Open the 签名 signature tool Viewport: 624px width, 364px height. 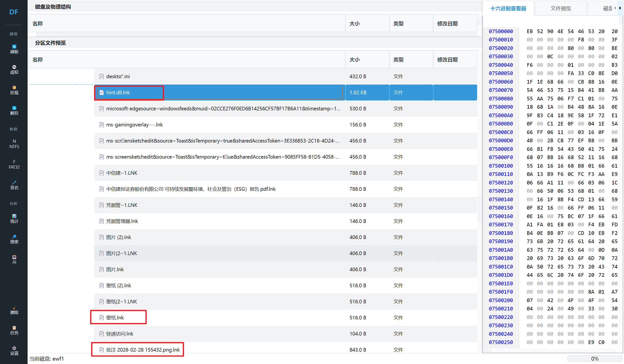[x=14, y=185]
